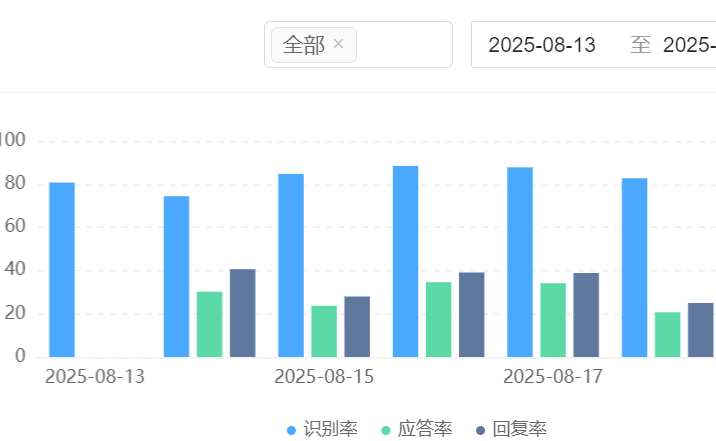Click the 全部 tag text
716x441 pixels.
click(304, 45)
